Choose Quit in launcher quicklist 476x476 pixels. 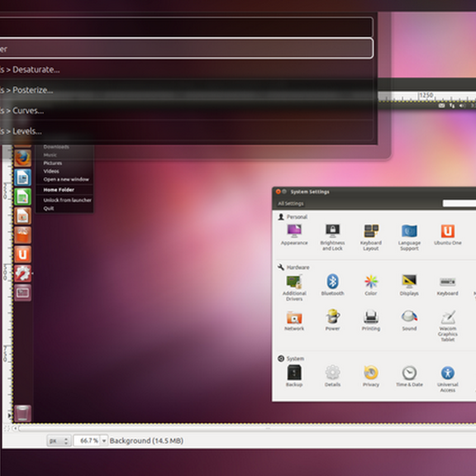tap(49, 209)
